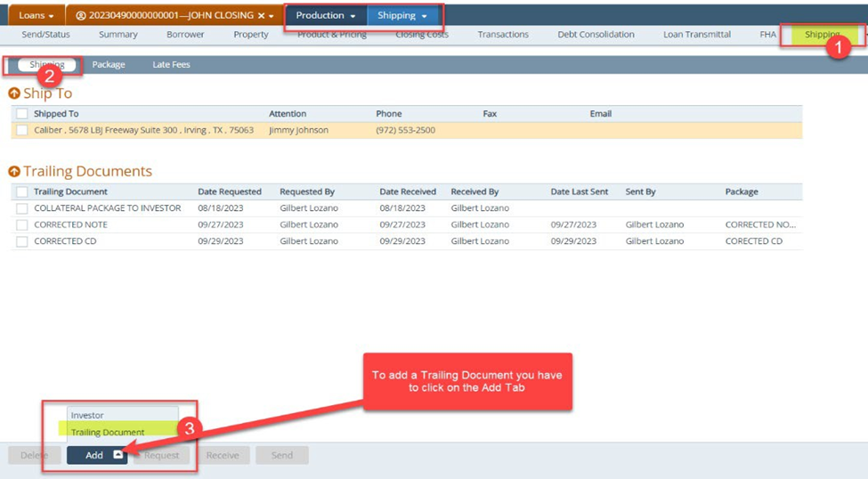Screen dimensions: 868x479
Task: Click the Date Last Sent column header
Action: 579,191
